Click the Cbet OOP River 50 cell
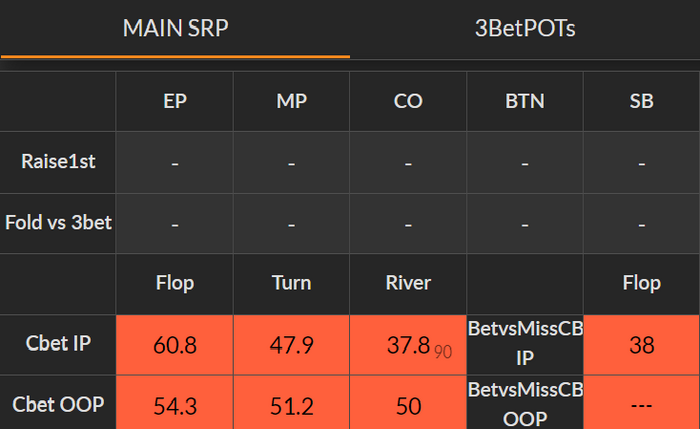The width and height of the screenshot is (700, 429). 408,406
